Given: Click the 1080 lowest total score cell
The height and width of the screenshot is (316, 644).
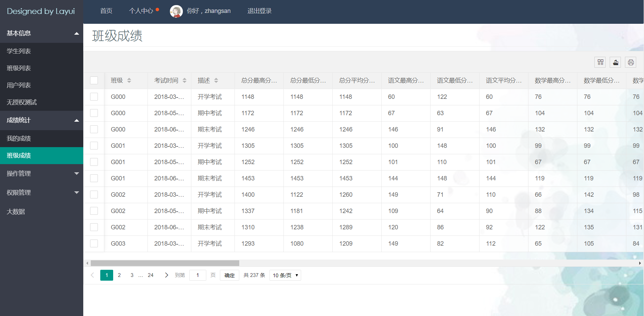Looking at the screenshot, I should point(308,244).
